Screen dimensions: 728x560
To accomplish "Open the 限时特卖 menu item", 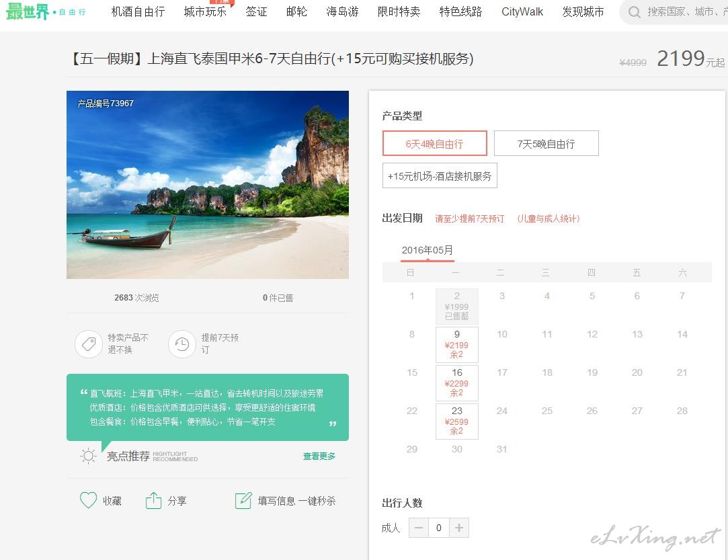I will pyautogui.click(x=399, y=11).
